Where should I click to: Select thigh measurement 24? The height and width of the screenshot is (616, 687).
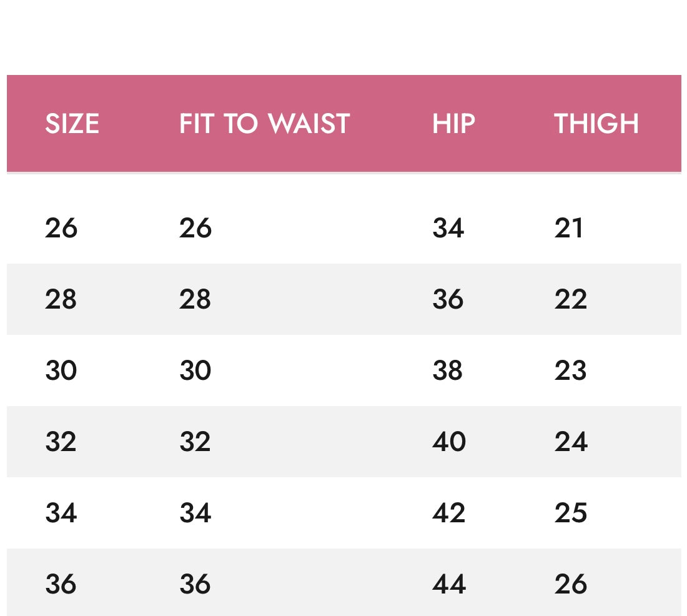coord(571,442)
